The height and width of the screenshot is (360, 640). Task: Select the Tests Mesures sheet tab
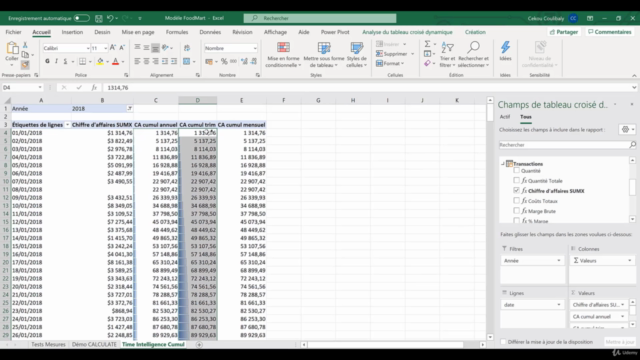[48, 344]
